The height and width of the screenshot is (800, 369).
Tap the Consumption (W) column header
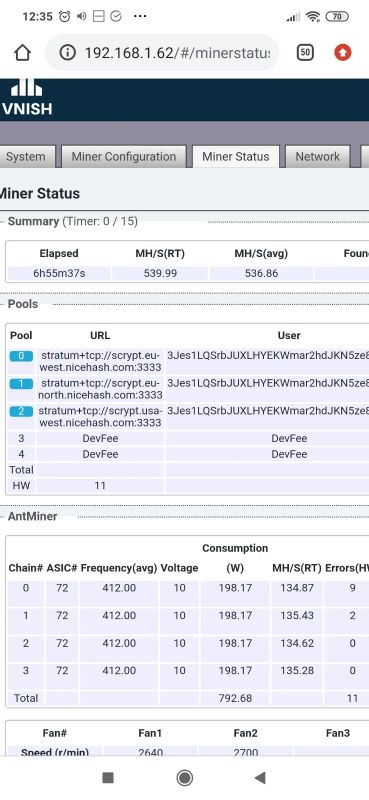click(x=235, y=558)
